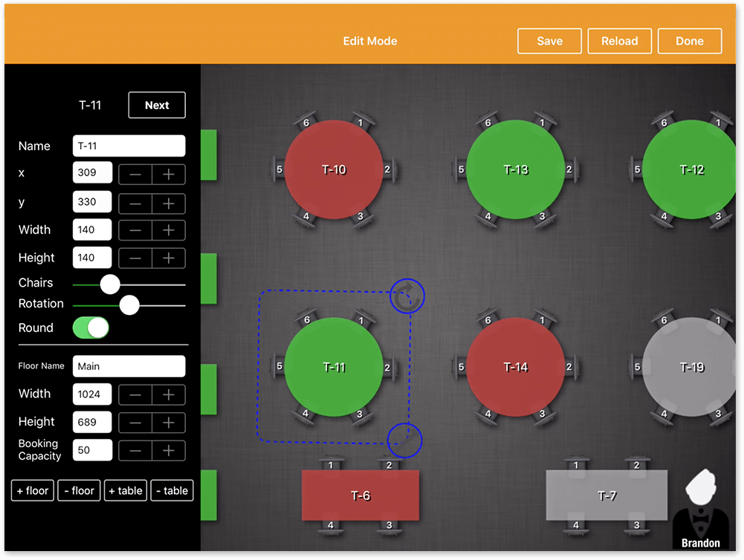Image resolution: width=744 pixels, height=560 pixels.
Task: Select green round table T-11
Action: (334, 367)
